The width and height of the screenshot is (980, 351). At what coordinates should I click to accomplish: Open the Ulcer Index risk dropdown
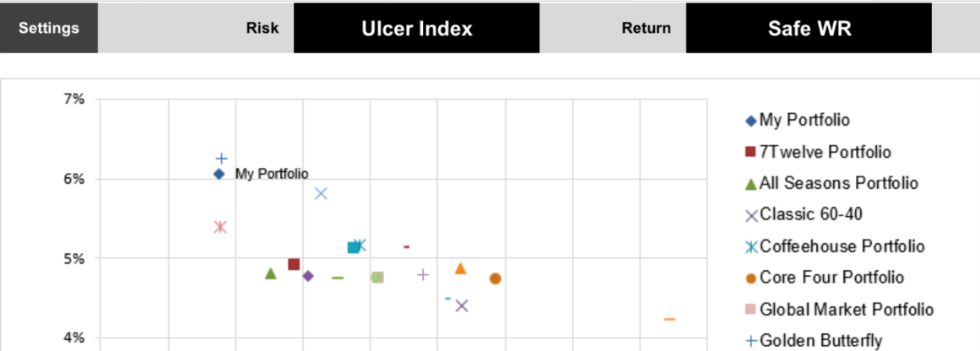click(416, 28)
